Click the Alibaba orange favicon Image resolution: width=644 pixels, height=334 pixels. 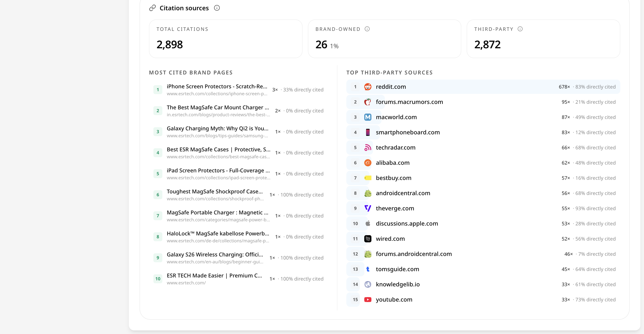(368, 163)
